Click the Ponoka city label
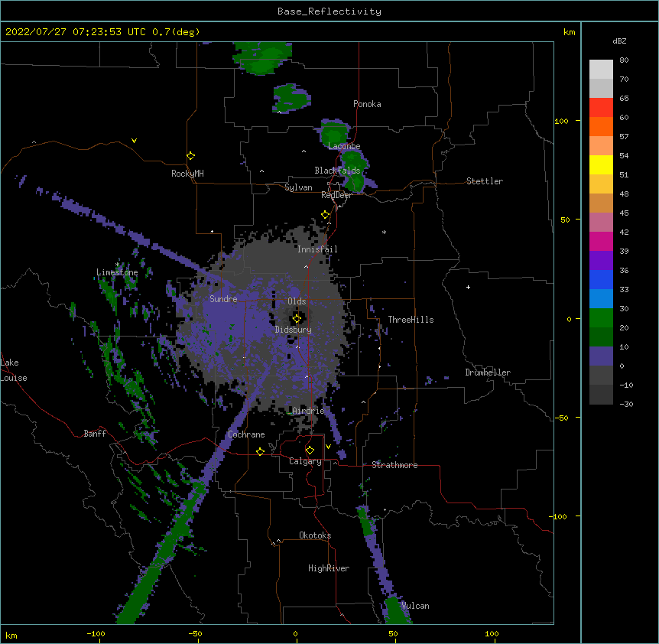The width and height of the screenshot is (659, 644). 367,104
